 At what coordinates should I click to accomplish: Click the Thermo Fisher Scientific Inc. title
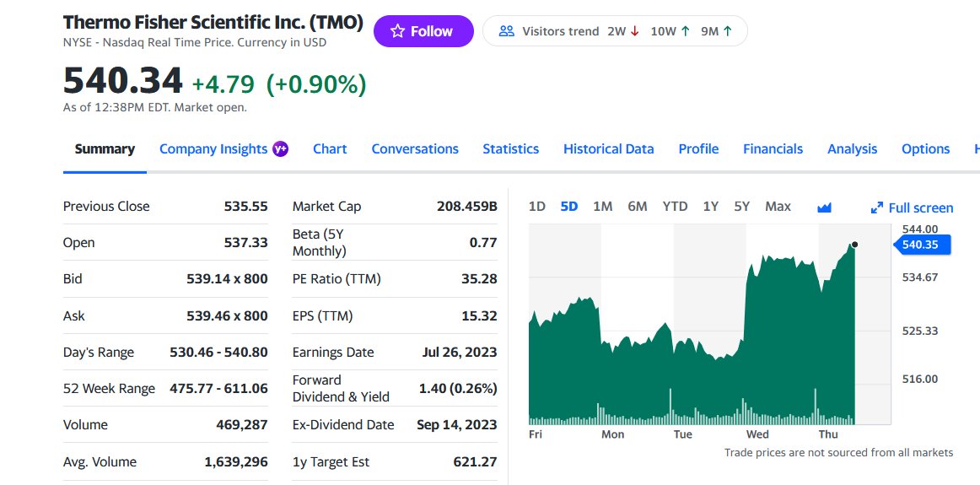pyautogui.click(x=213, y=23)
